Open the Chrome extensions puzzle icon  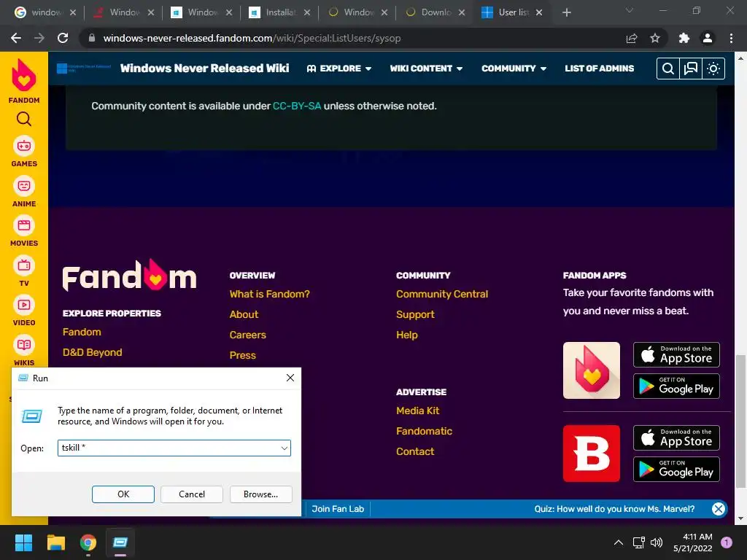click(684, 38)
